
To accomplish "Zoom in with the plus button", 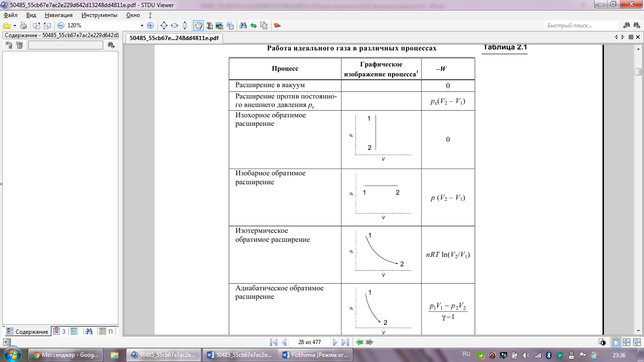I will coord(150,25).
